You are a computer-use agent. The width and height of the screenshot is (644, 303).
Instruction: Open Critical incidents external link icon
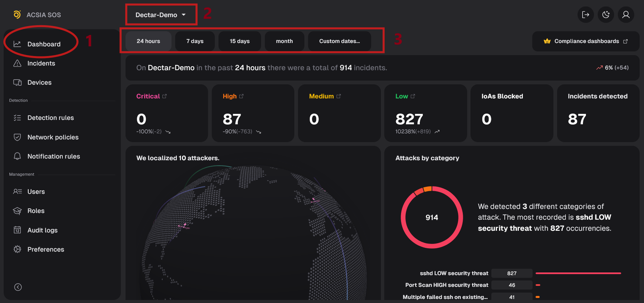[164, 96]
